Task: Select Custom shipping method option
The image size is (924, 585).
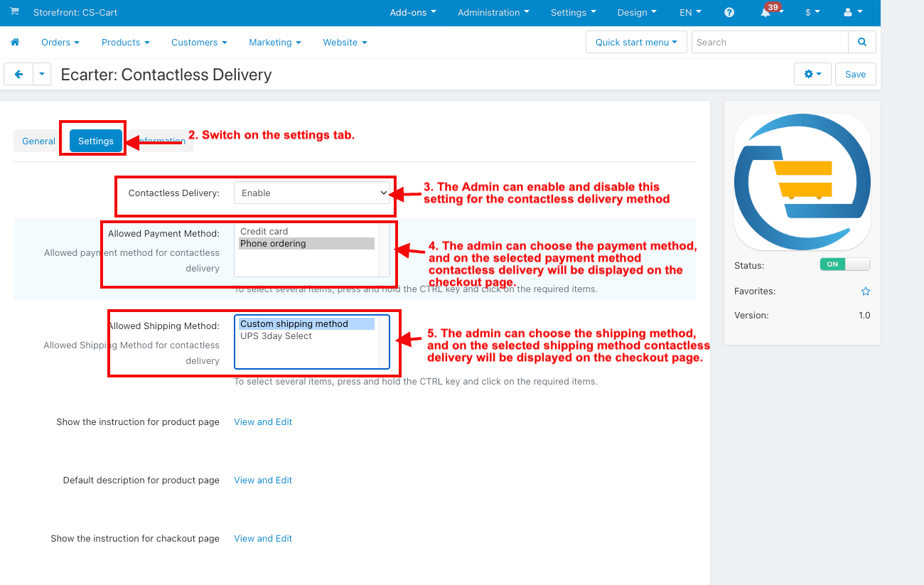Action: [306, 323]
